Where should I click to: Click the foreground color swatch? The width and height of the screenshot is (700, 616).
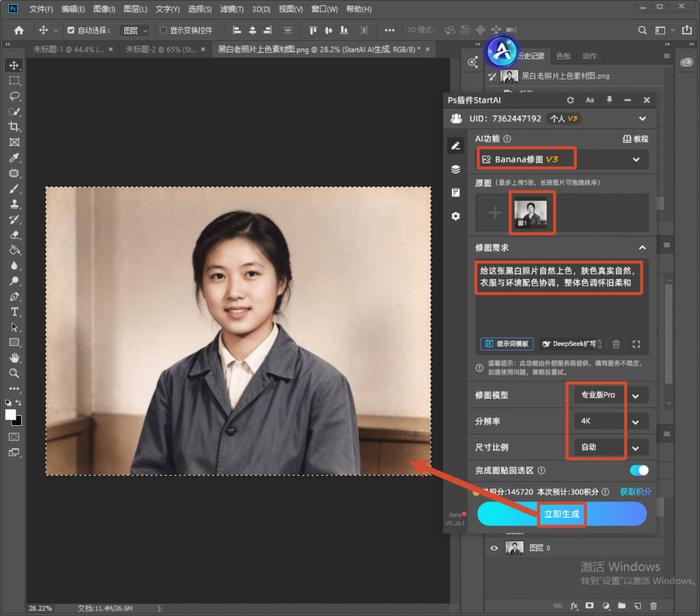(x=10, y=415)
